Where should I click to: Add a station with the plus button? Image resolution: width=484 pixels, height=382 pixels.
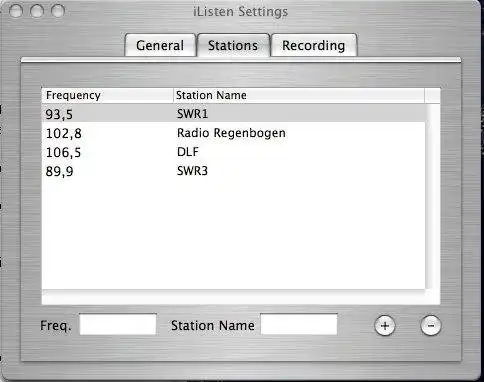pyautogui.click(x=385, y=325)
